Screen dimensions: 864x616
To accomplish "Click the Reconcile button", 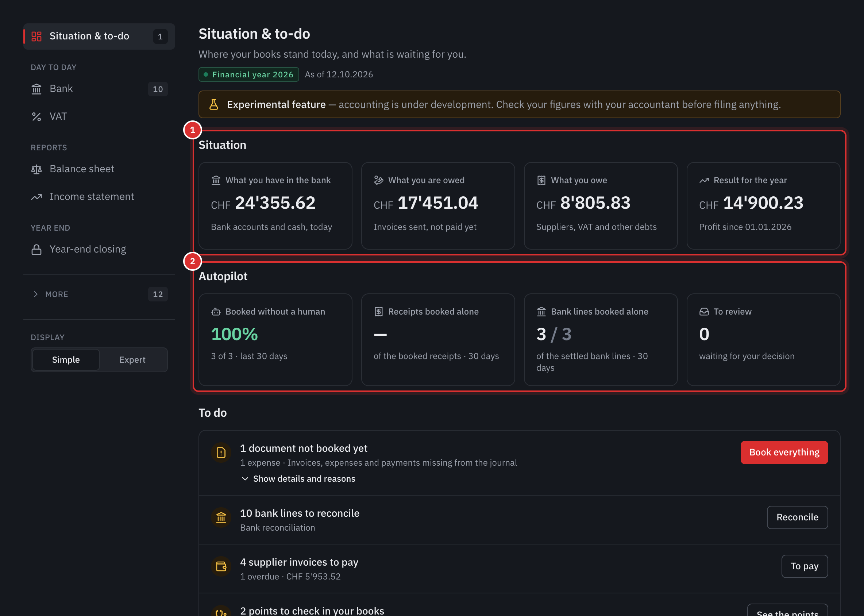I will click(x=797, y=517).
